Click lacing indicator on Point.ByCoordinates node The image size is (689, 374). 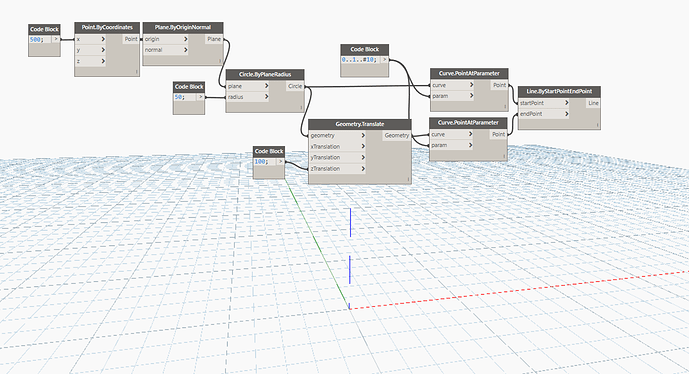[x=136, y=72]
